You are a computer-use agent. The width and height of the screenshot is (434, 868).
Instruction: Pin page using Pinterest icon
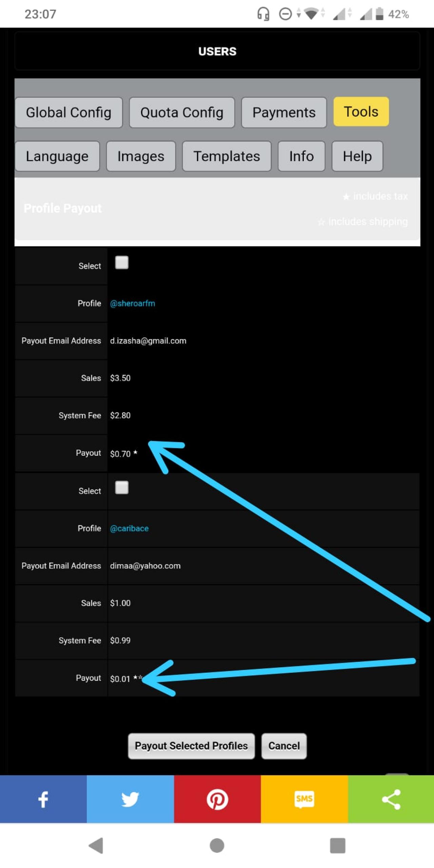point(217,798)
